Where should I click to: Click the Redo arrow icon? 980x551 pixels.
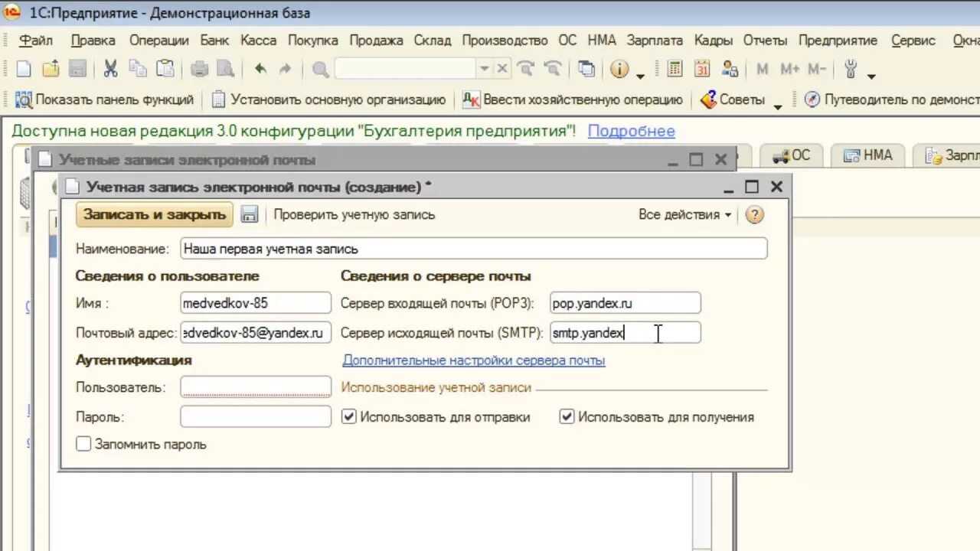point(285,70)
